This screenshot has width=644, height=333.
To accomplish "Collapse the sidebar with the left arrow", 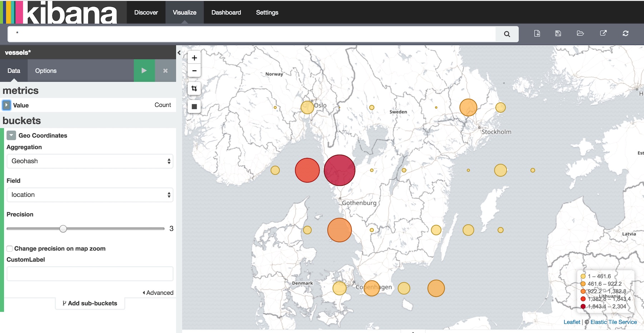I will 179,53.
